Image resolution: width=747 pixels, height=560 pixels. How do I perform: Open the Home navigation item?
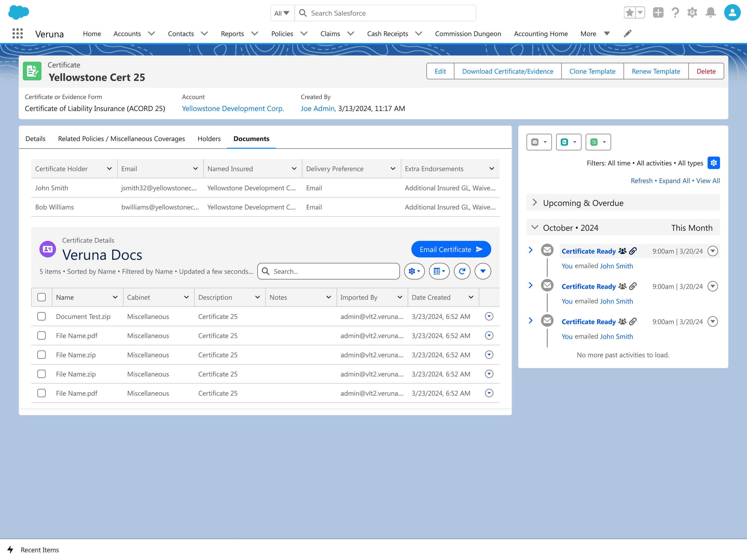click(x=92, y=33)
